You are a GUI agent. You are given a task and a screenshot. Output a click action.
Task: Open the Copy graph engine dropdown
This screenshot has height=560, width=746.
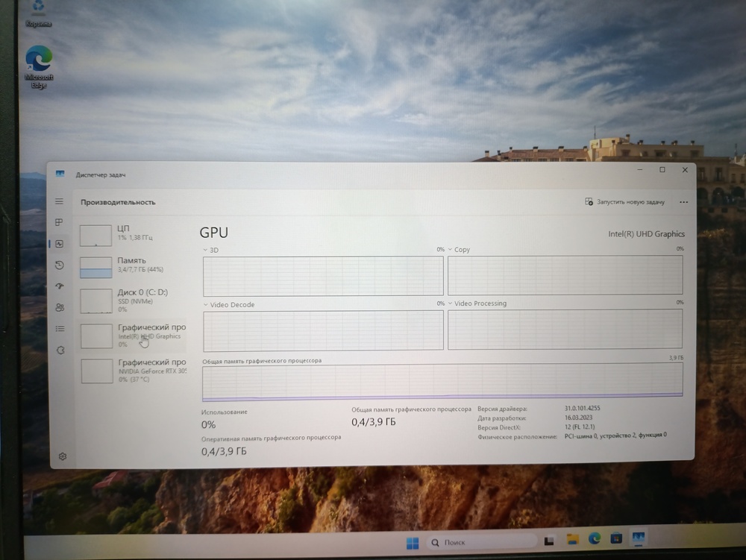pyautogui.click(x=451, y=250)
